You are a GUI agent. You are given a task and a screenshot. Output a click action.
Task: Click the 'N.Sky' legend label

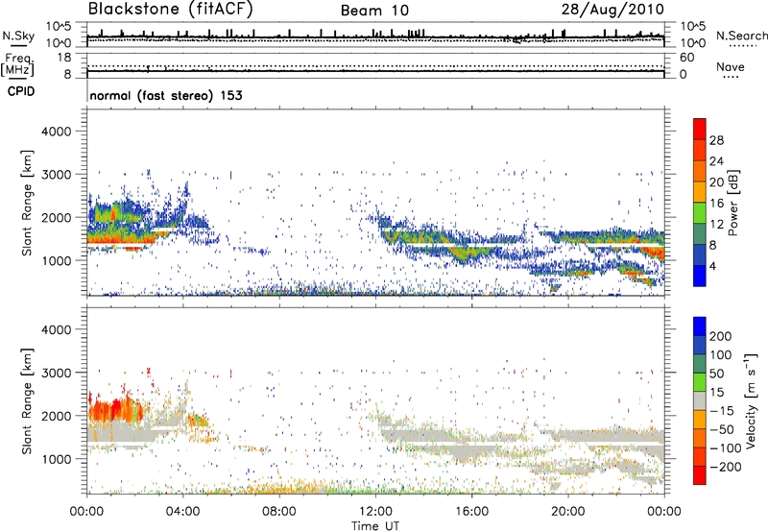pos(18,36)
